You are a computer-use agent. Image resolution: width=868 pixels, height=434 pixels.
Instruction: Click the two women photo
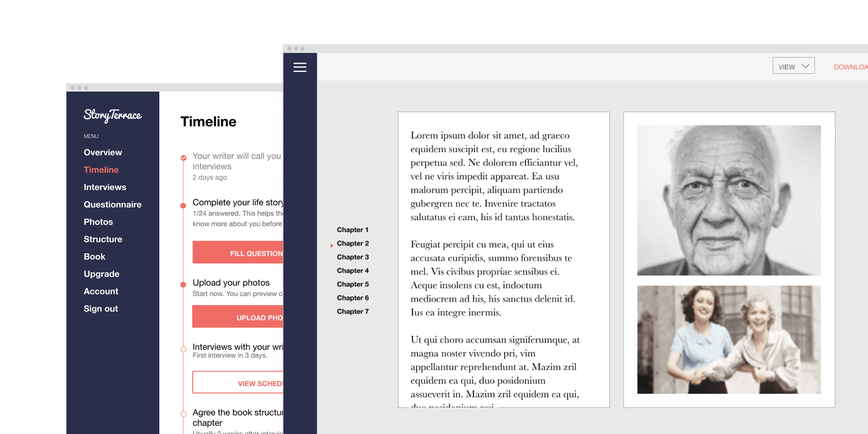click(x=729, y=340)
